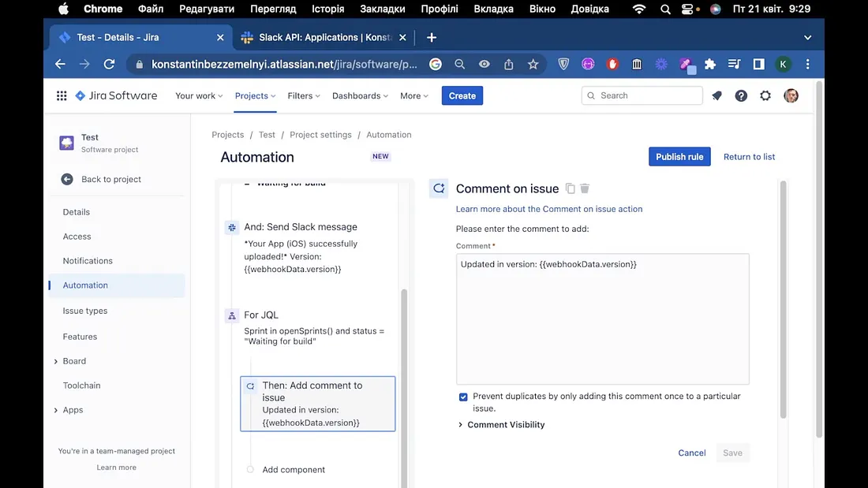
Task: Open Chrome tab search chevron
Action: tap(808, 38)
